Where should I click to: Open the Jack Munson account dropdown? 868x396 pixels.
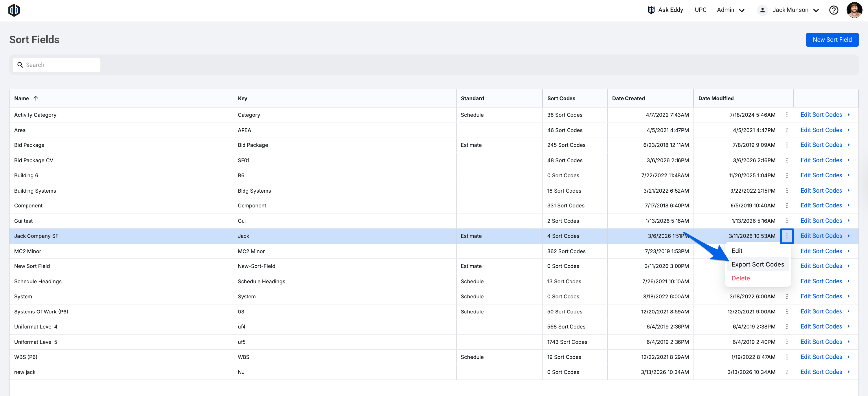tap(790, 10)
